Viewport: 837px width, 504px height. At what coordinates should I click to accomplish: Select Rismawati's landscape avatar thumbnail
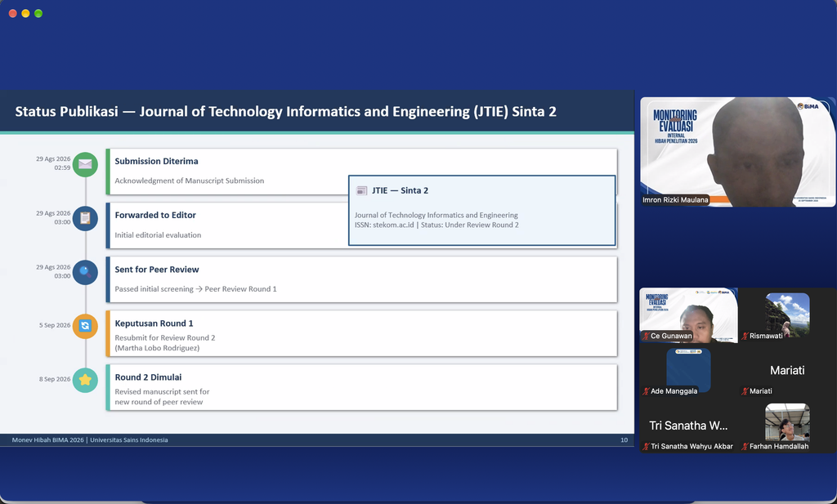click(787, 314)
